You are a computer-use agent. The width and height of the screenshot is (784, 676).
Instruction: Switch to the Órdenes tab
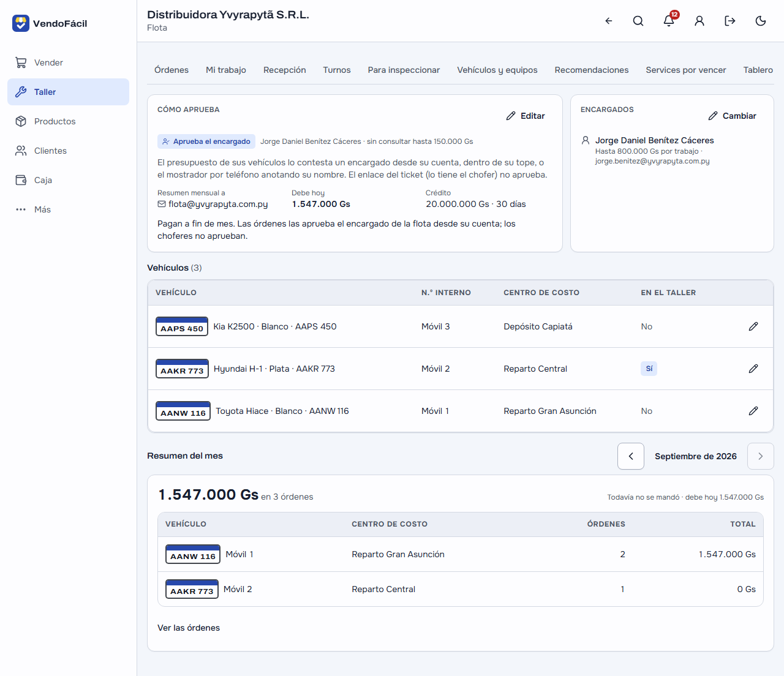click(x=171, y=70)
